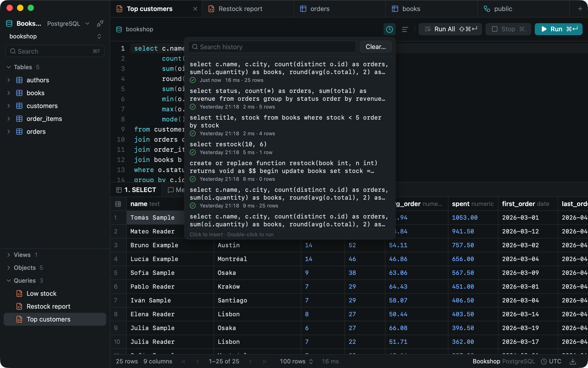Screen dimensions: 588x368
Task: Toggle the query history clock icon
Action: (389, 29)
